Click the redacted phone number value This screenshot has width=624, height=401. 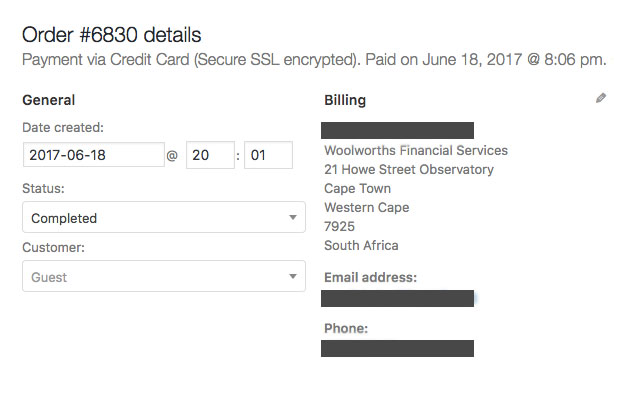coord(397,348)
